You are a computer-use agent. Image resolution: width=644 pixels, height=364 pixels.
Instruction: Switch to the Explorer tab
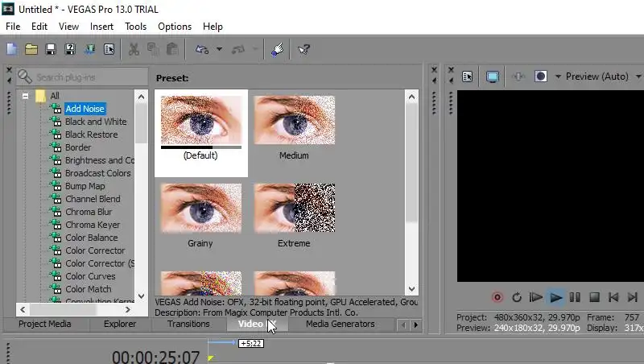[119, 325]
